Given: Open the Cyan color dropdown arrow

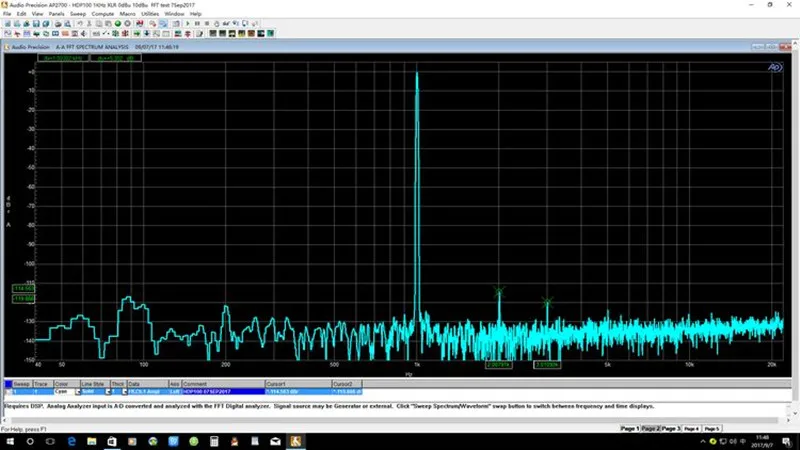Looking at the screenshot, I should pos(78,391).
